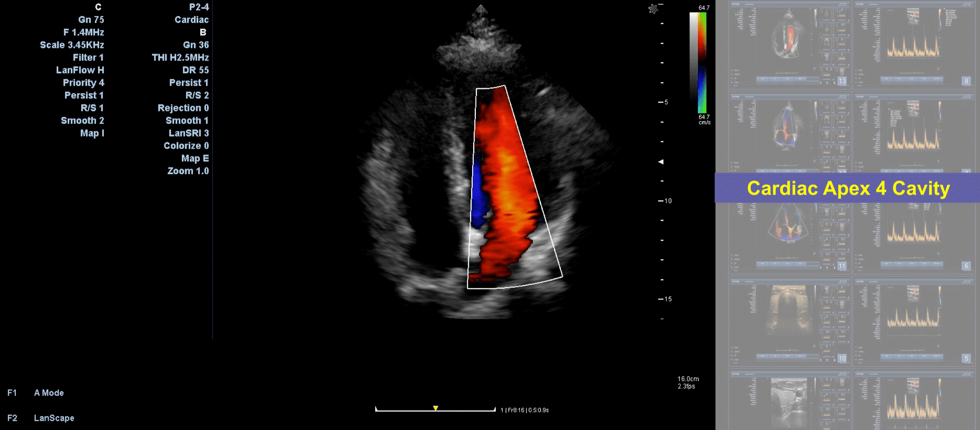Screen dimensions: 980x430
Task: Open the thumbnail numbered 13
Action: tap(790, 45)
